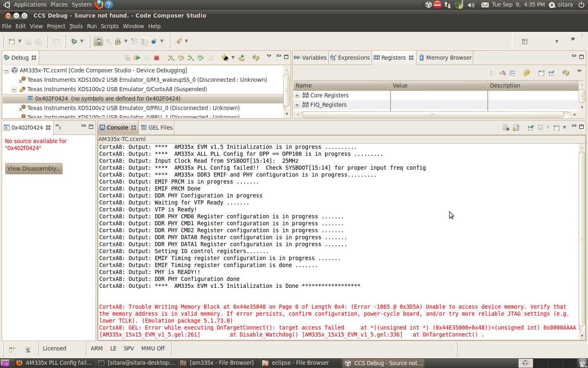Click the New Registers View icon
This screenshot has height=368, width=588.
click(541, 73)
